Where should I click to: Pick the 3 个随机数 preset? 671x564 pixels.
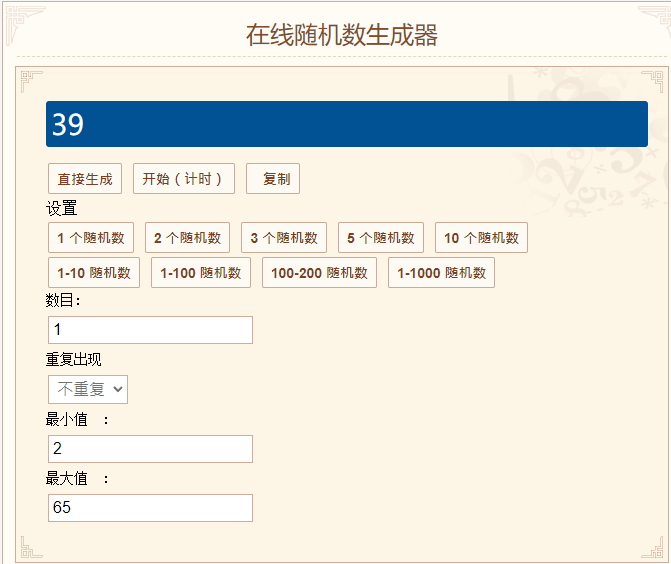tap(284, 237)
